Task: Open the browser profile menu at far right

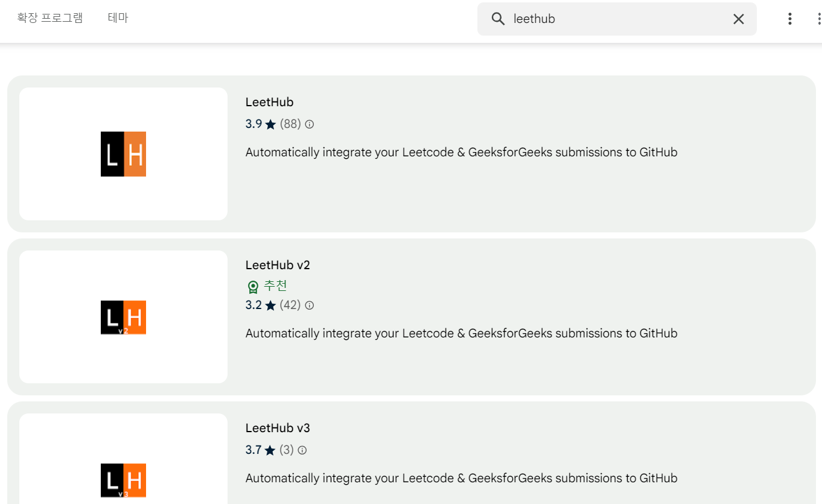Action: tap(819, 19)
